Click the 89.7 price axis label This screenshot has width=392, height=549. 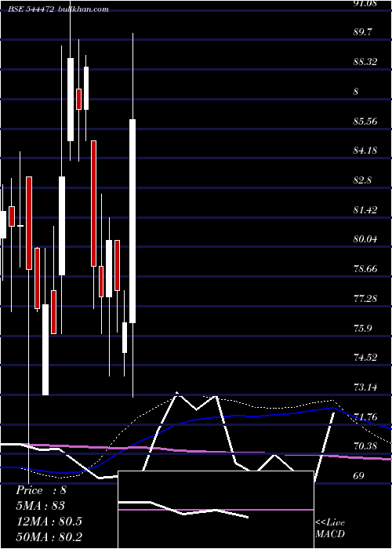pos(362,32)
